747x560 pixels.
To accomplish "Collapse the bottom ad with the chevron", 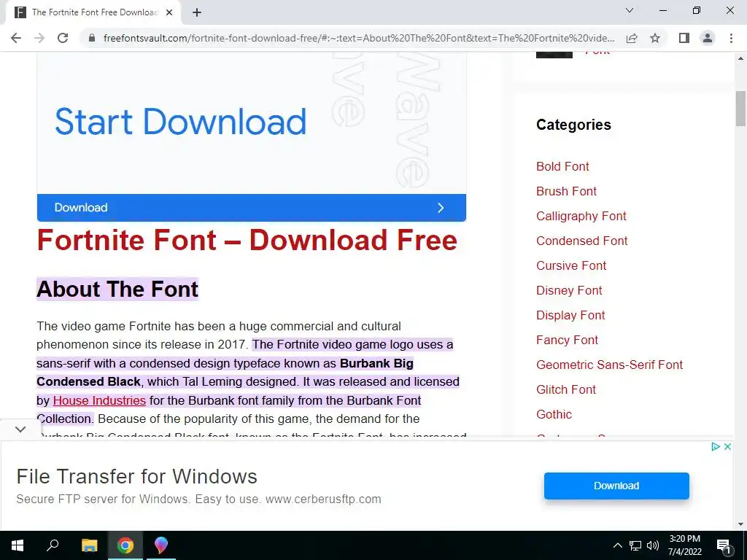I will [20, 429].
